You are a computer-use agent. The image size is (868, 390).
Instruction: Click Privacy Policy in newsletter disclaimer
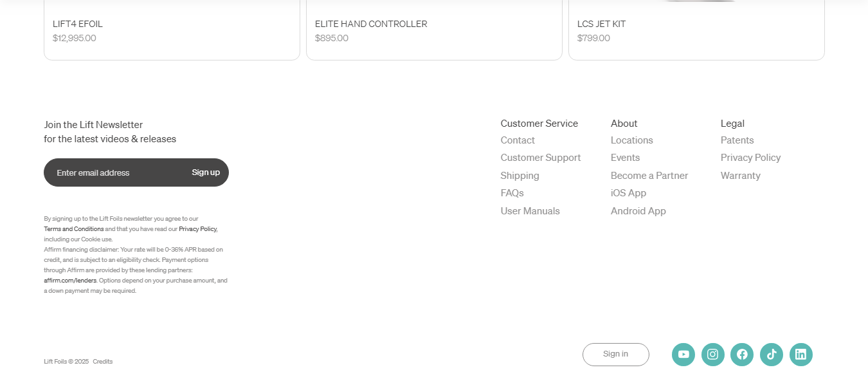(x=198, y=229)
